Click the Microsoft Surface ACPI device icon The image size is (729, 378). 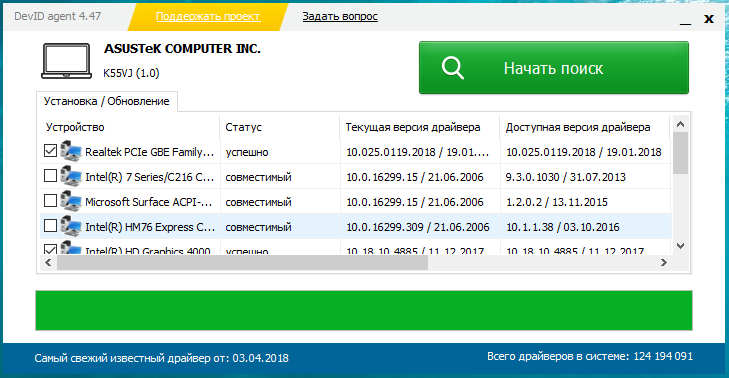click(71, 201)
